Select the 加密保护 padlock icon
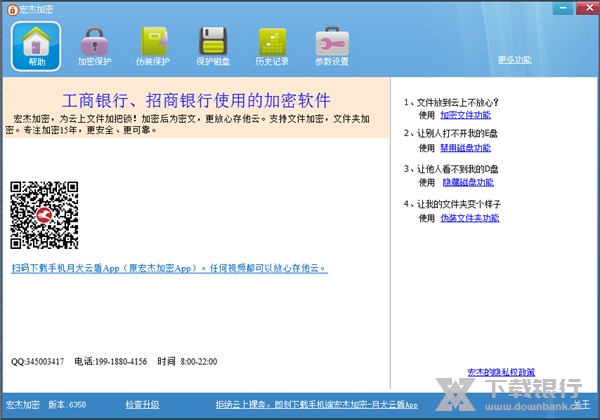The width and height of the screenshot is (600, 420). click(x=95, y=46)
